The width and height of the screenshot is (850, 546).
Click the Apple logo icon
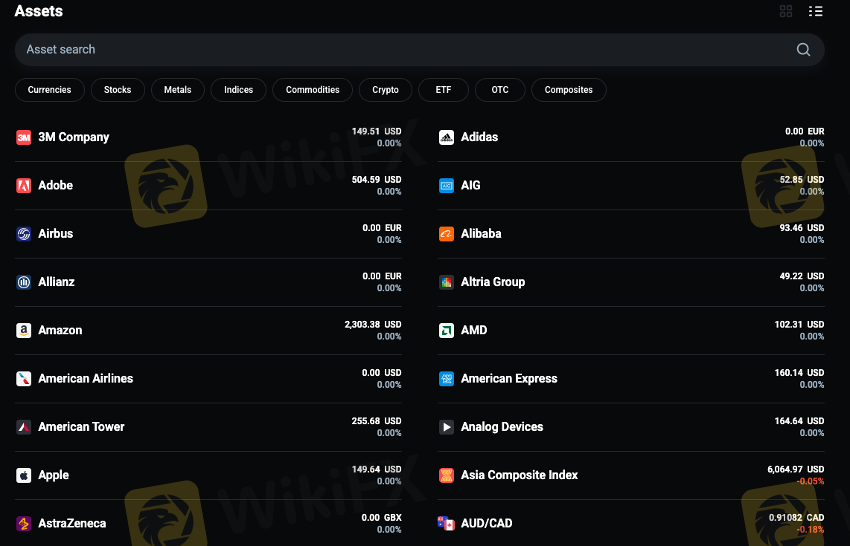[x=24, y=475]
